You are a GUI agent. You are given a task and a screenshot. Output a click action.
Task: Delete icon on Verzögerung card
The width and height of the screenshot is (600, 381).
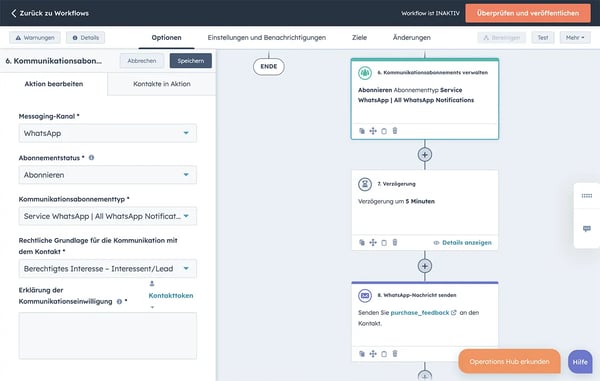(395, 242)
